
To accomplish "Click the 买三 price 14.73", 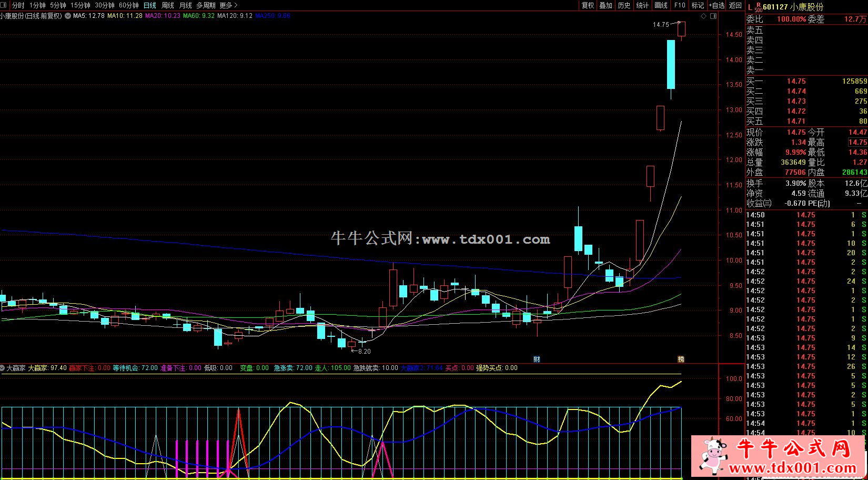I will tap(796, 101).
